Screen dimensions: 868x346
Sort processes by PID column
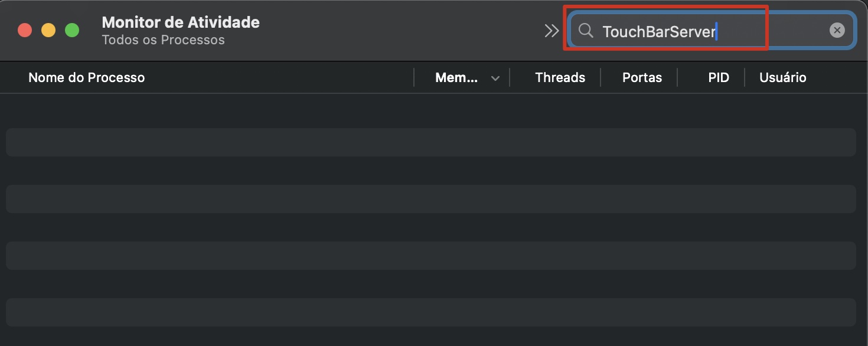(x=718, y=77)
